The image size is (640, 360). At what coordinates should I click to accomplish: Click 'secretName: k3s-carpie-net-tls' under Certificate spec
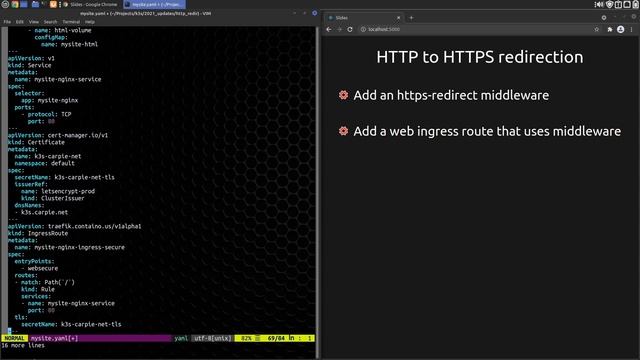tap(64, 178)
